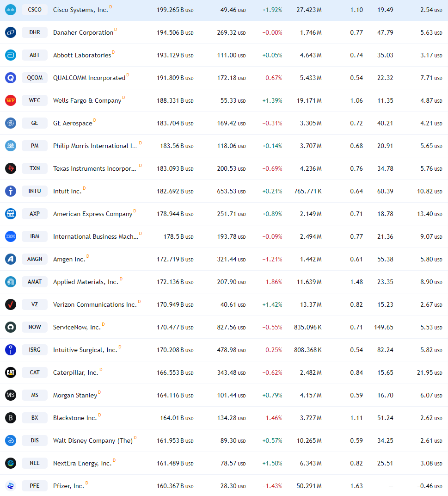Open the Amgen Inc. company link
The width and height of the screenshot is (448, 496).
pos(69,260)
